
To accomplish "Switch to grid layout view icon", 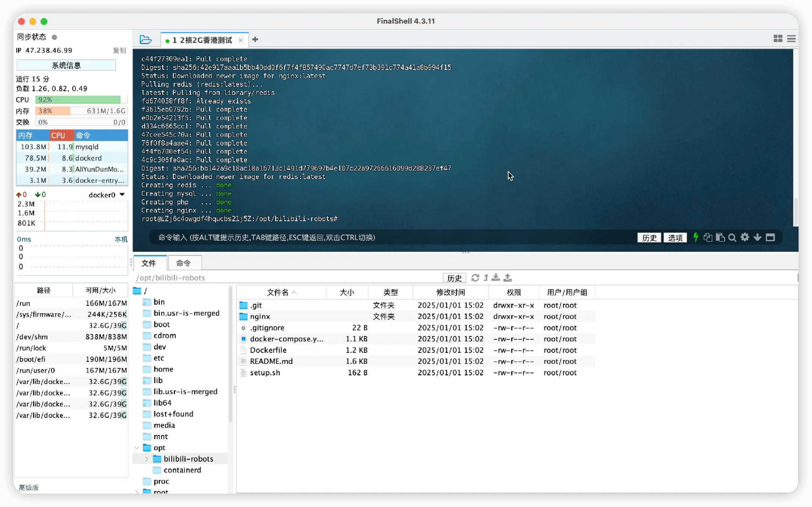I will click(778, 39).
